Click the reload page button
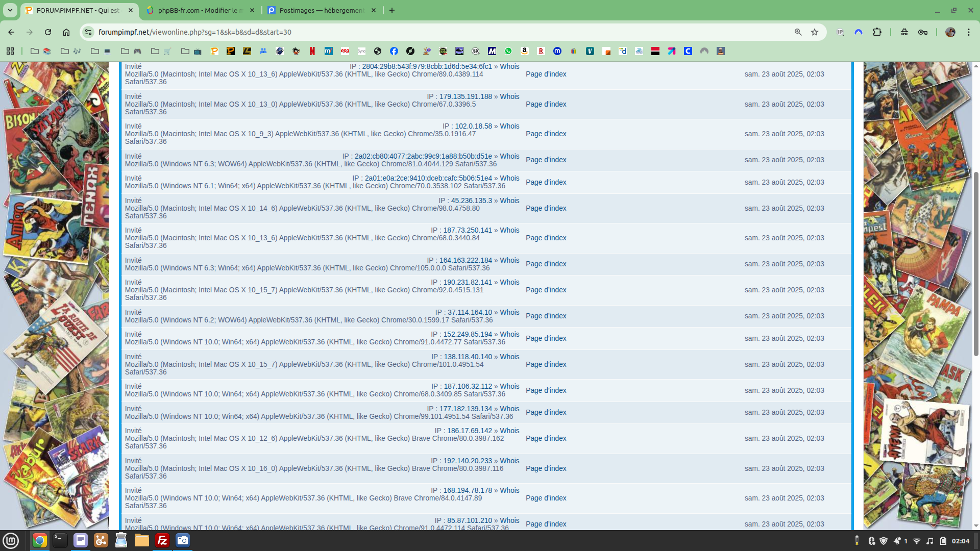The image size is (980, 551). coord(48,32)
